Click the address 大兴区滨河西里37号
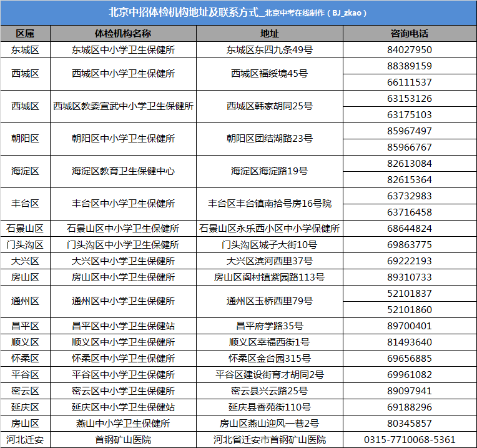 click(270, 261)
